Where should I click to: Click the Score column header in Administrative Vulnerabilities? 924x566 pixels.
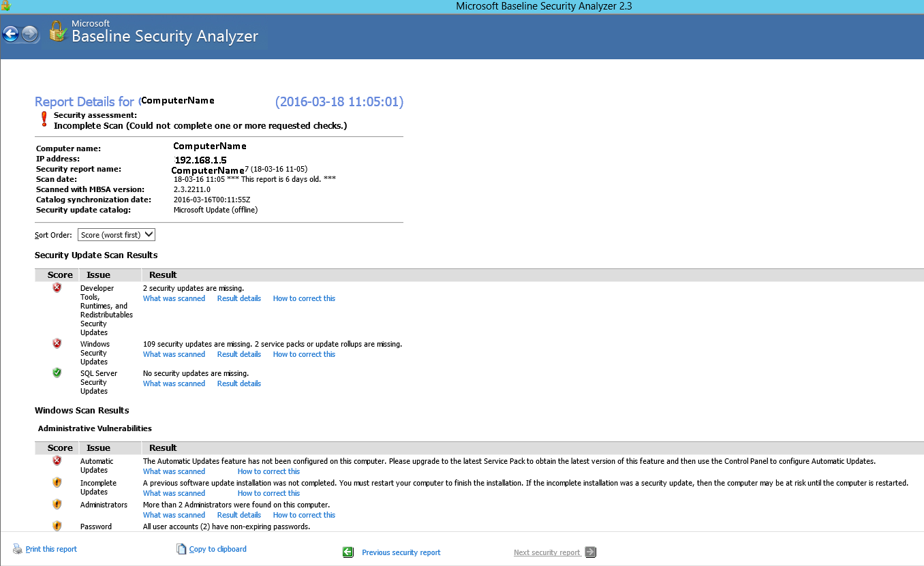60,448
